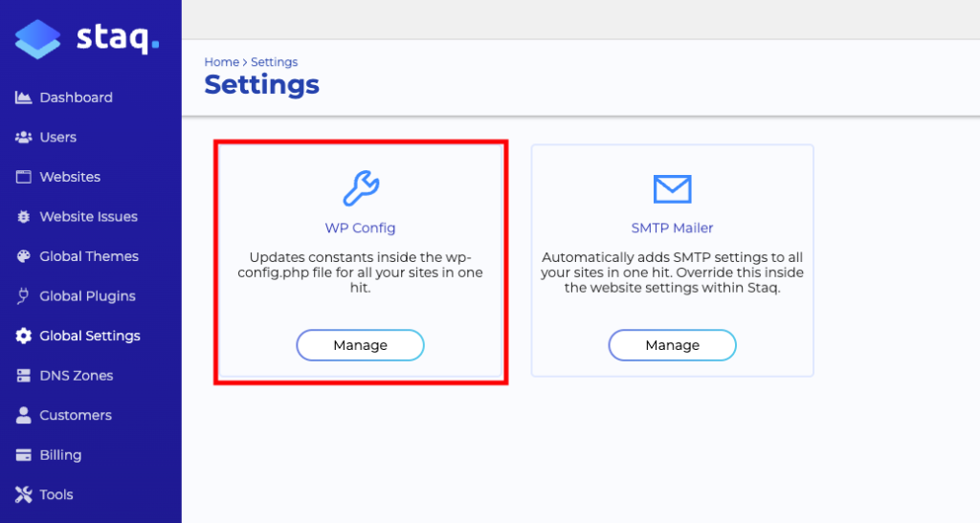
Task: Click the Staq logo icon
Action: click(x=37, y=39)
